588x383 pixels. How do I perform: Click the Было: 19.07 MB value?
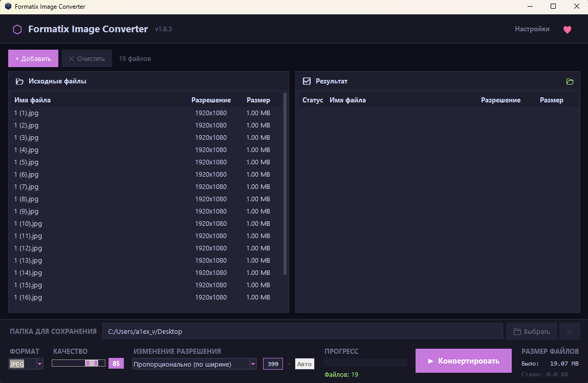[550, 364]
